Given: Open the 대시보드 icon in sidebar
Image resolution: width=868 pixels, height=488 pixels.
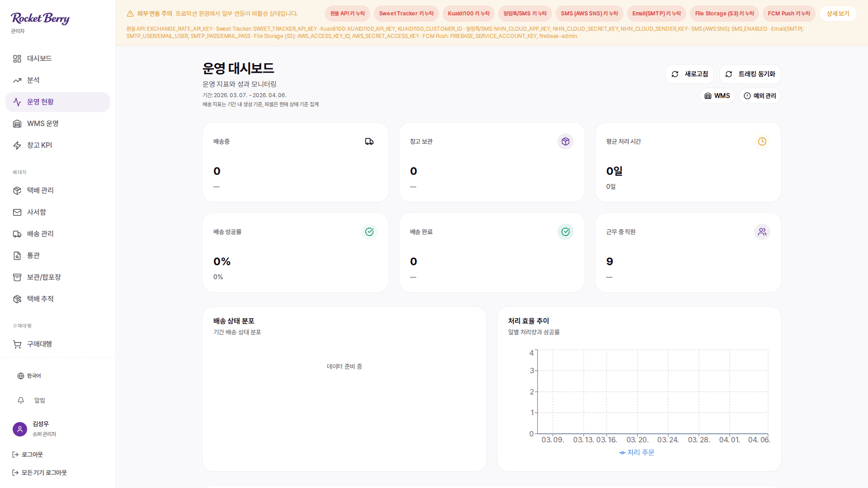Looking at the screenshot, I should coord(18,58).
